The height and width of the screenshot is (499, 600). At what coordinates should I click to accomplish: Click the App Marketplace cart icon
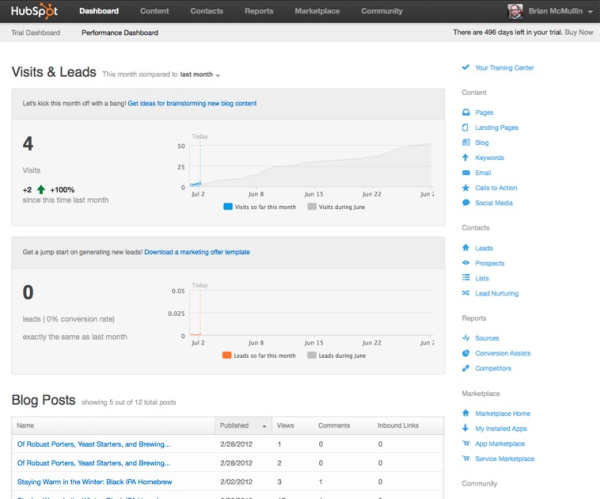point(466,444)
